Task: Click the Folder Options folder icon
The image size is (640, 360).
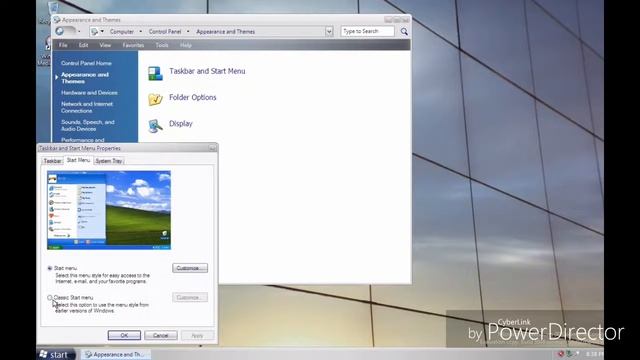Action: (x=155, y=99)
